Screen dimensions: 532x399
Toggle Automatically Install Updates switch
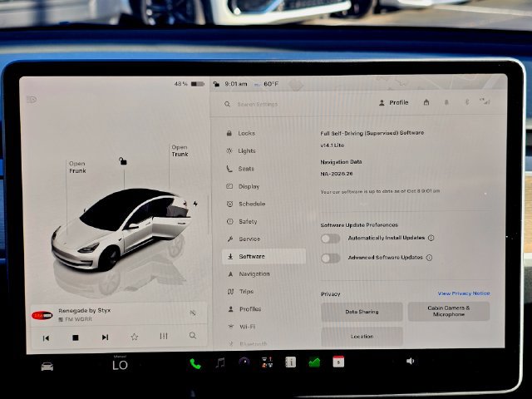coord(331,239)
